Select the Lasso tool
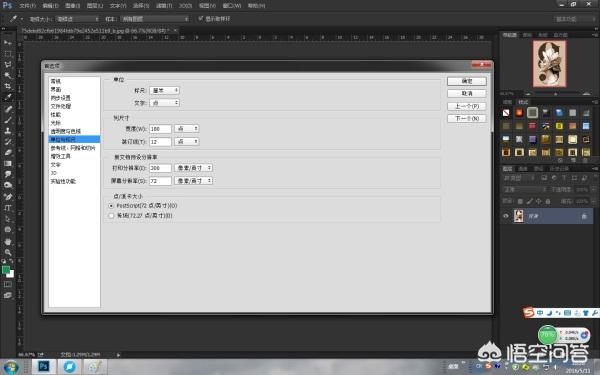The image size is (600, 375). (8, 64)
